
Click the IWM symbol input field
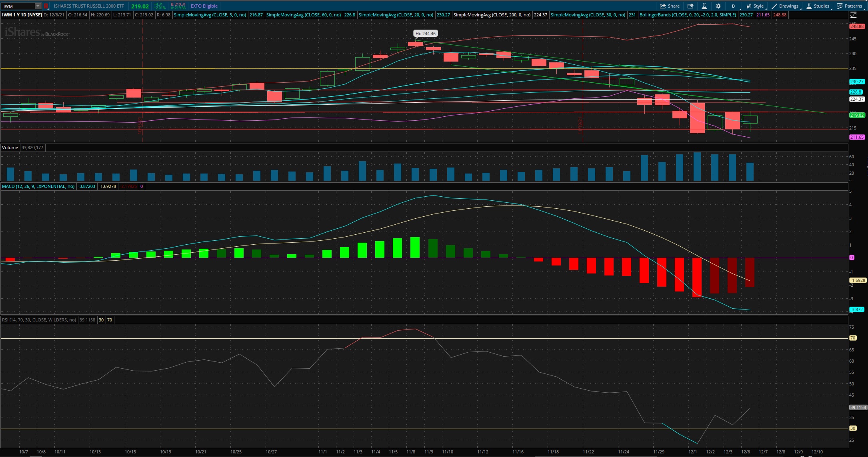(18, 6)
